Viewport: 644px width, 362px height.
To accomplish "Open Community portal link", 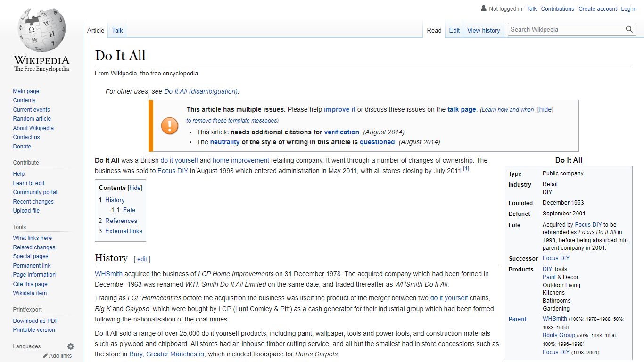I will click(x=35, y=192).
